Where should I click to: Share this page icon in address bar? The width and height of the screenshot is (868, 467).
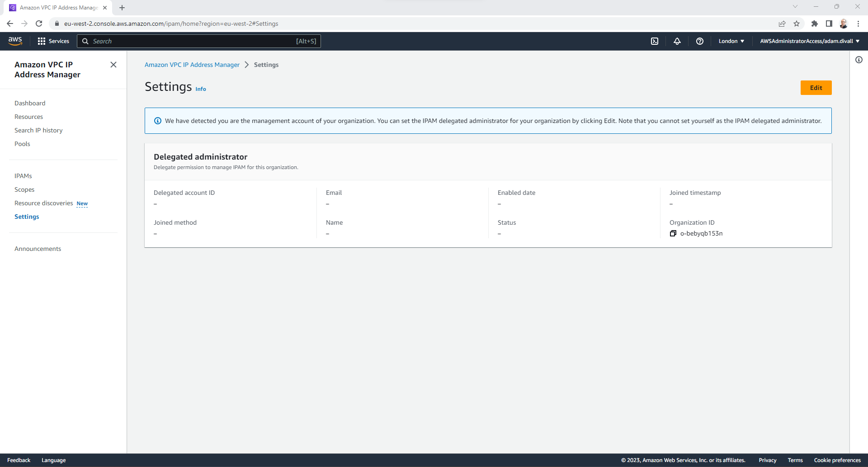click(782, 24)
